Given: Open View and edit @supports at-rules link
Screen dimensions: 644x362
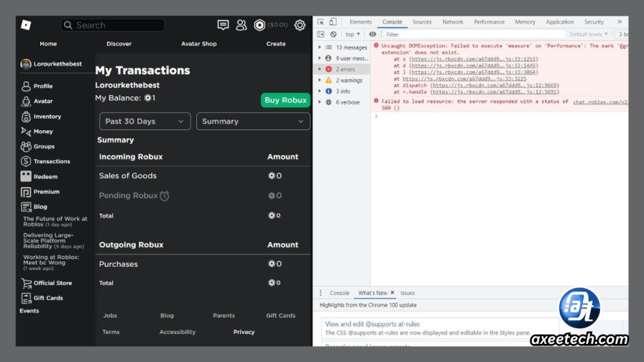Looking at the screenshot, I should 372,324.
